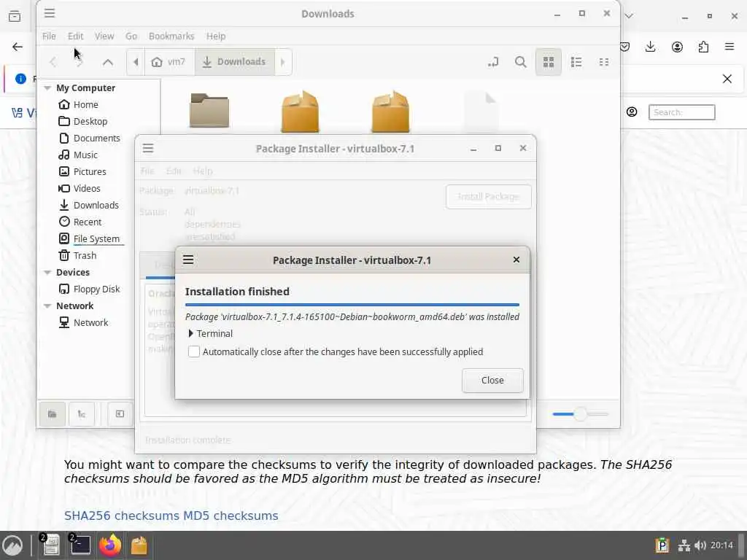Open Firefox account icon
747x560 pixels.
[677, 47]
